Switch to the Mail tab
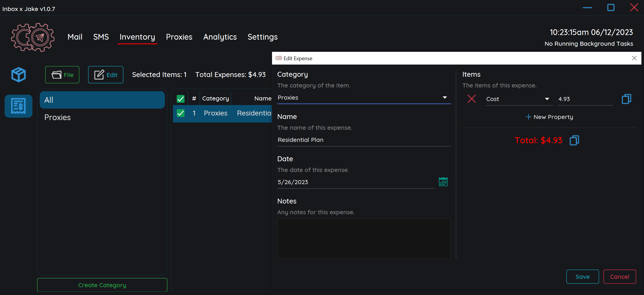 75,37
